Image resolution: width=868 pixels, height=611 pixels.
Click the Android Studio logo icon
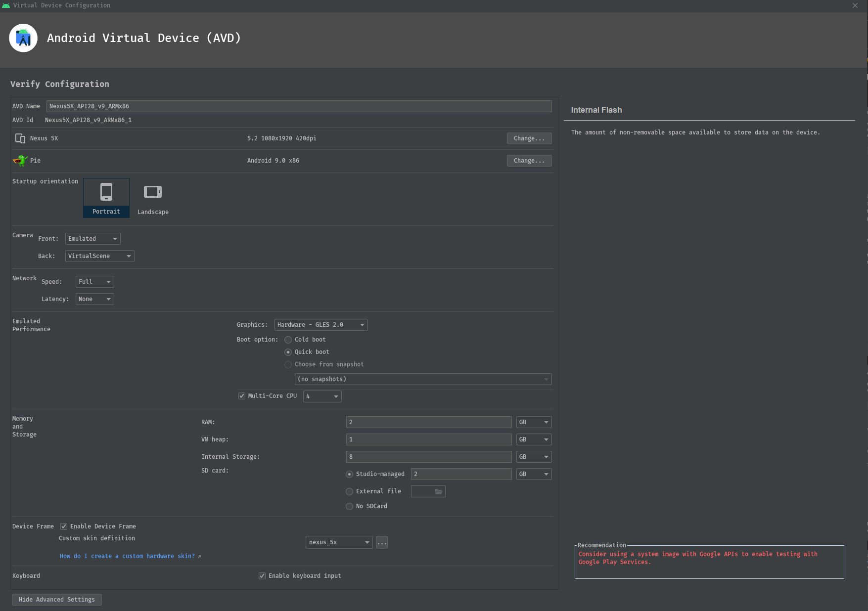(23, 38)
